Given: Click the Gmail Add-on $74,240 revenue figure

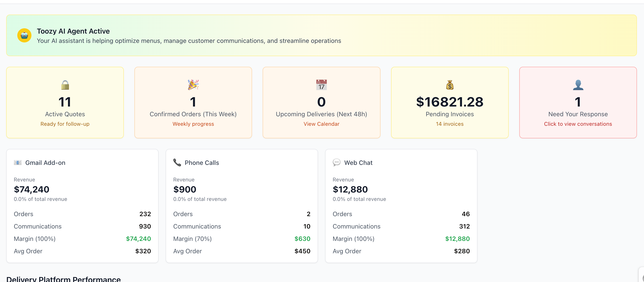Looking at the screenshot, I should click(31, 189).
